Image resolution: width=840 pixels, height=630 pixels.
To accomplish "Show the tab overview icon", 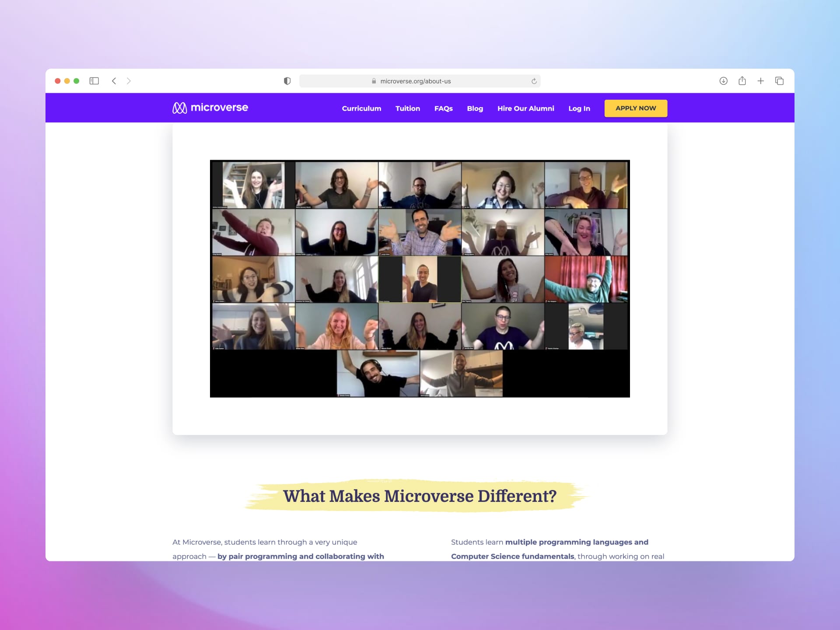I will (779, 81).
